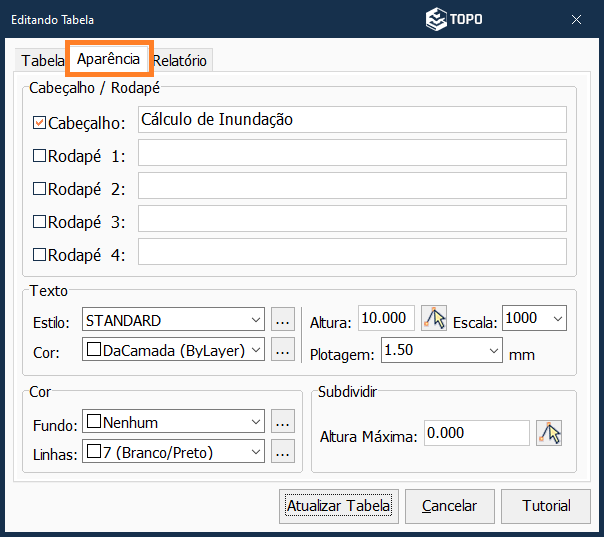This screenshot has height=537, width=604.
Task: Click the pick icon beside Altura Máxima
Action: [549, 433]
